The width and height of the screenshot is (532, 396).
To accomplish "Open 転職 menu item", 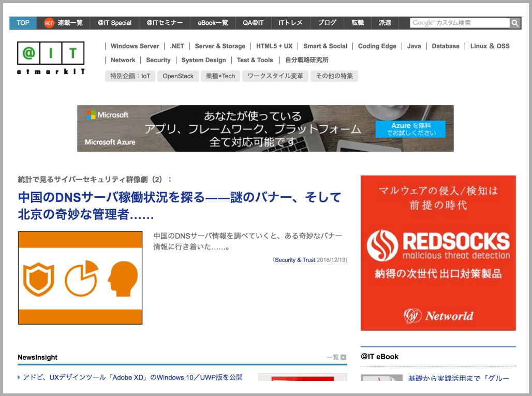I will (358, 23).
